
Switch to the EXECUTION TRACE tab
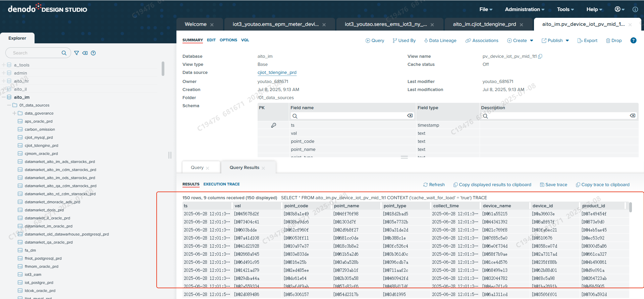221,184
